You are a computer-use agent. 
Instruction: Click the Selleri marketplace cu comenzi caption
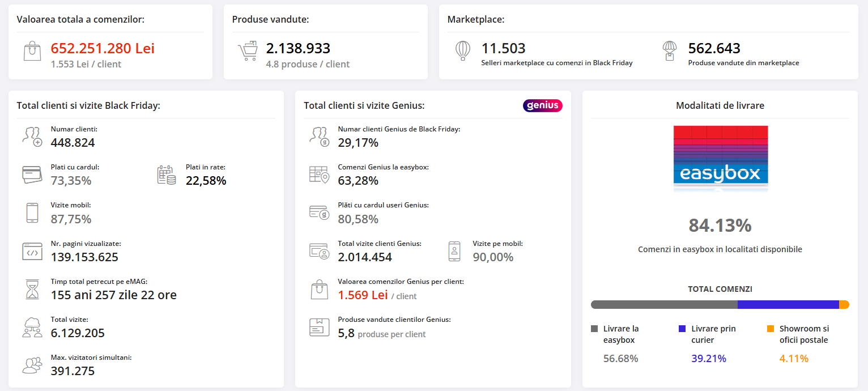coord(557,63)
